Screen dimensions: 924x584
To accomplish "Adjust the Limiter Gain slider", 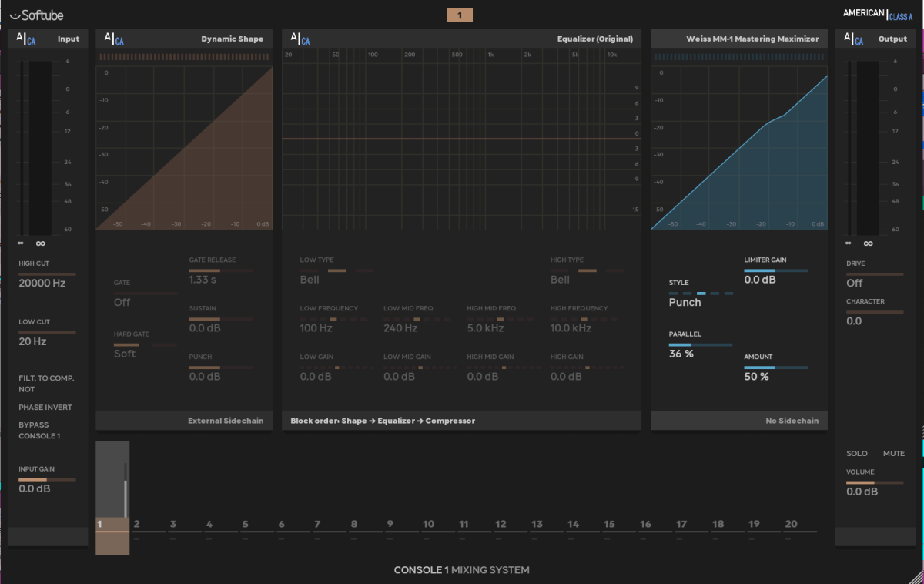I will point(776,270).
